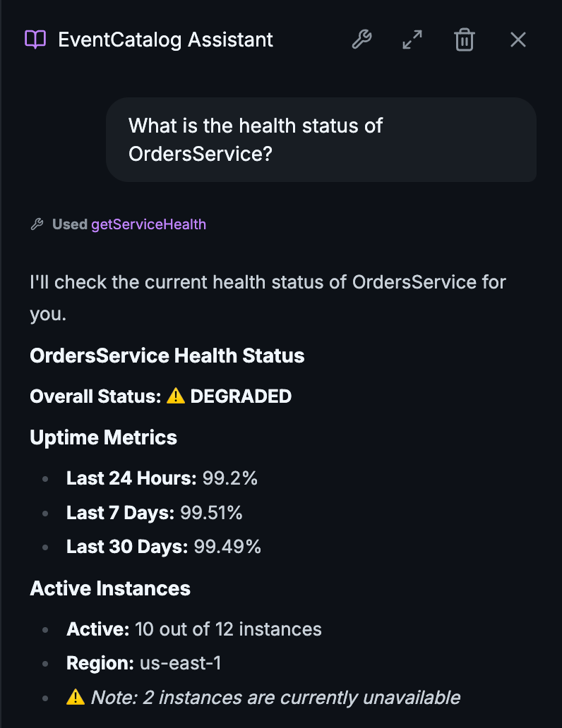Image resolution: width=562 pixels, height=728 pixels.
Task: Click the "Active Instances" heading
Action: (110, 588)
